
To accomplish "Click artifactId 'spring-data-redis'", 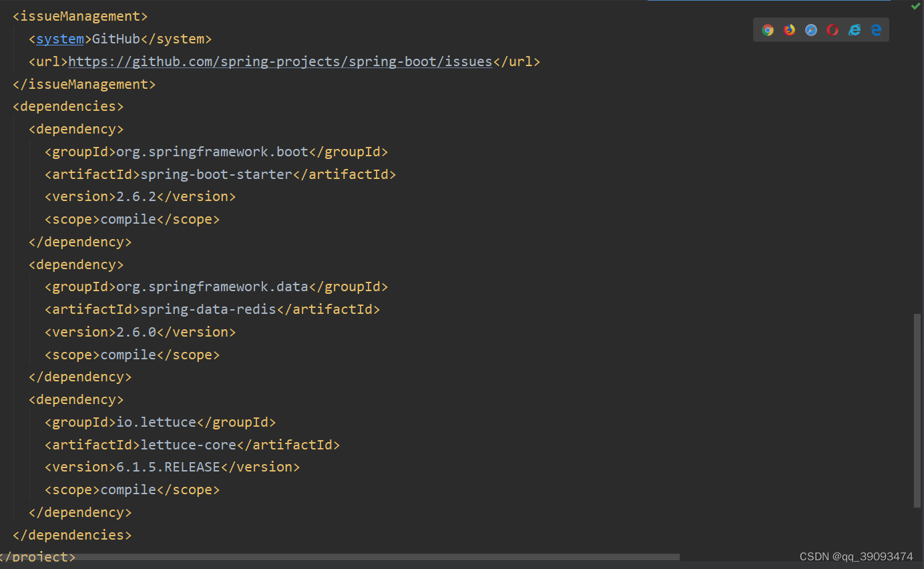I will (208, 309).
